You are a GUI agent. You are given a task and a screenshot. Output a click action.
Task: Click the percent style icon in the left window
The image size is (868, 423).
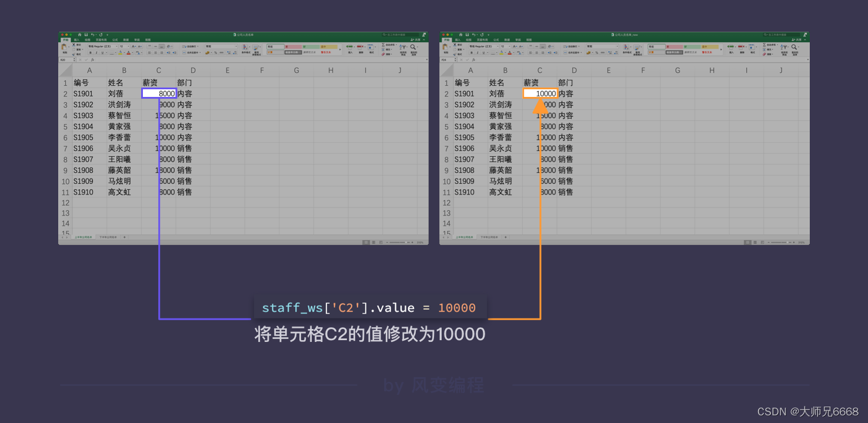pyautogui.click(x=215, y=53)
